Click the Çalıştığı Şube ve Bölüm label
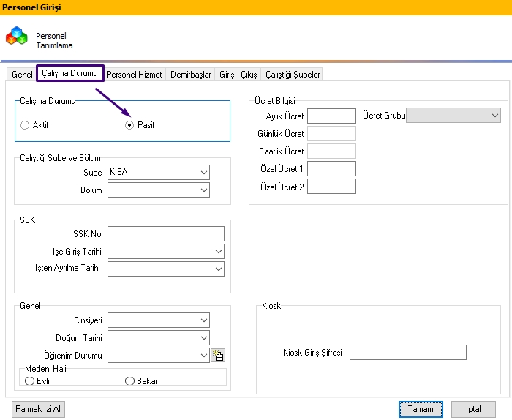The image size is (512, 420). (60, 158)
